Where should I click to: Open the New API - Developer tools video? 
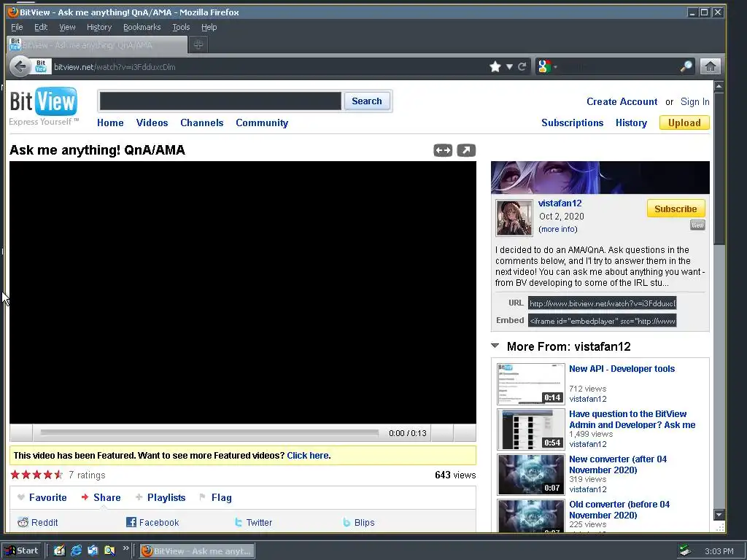[x=622, y=368]
